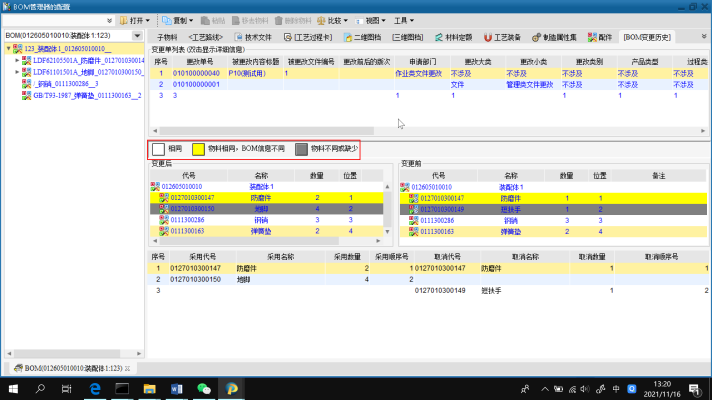712x400 pixels.
Task: Open the 打开 toolbar dropdown
Action: [136, 20]
